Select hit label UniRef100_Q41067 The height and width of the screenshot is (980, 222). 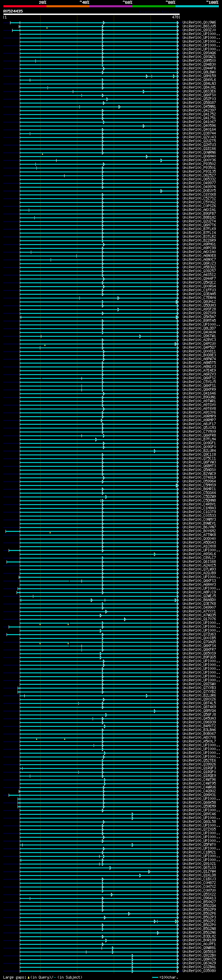[x=199, y=122]
